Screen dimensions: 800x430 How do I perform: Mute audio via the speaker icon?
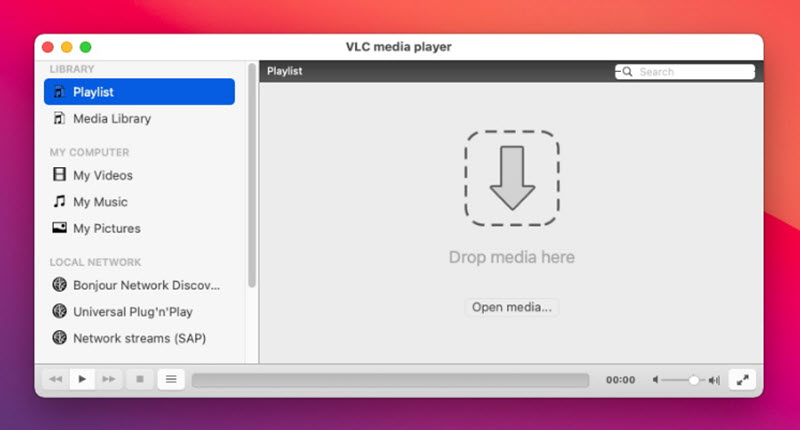pyautogui.click(x=656, y=380)
